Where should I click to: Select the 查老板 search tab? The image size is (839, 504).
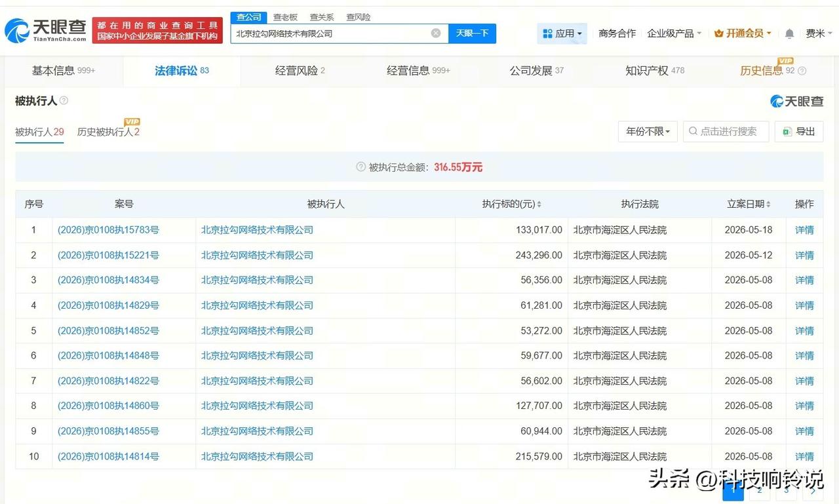pyautogui.click(x=285, y=17)
